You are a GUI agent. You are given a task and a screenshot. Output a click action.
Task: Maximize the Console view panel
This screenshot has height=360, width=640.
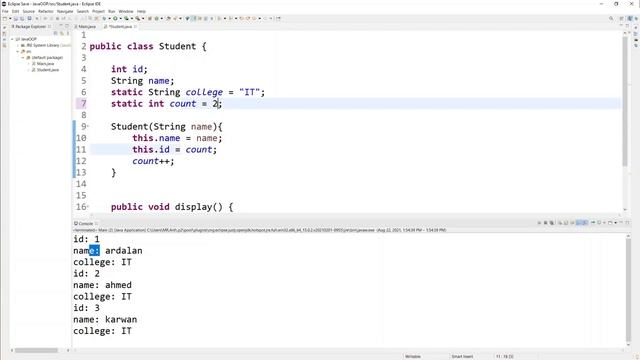pos(627,223)
